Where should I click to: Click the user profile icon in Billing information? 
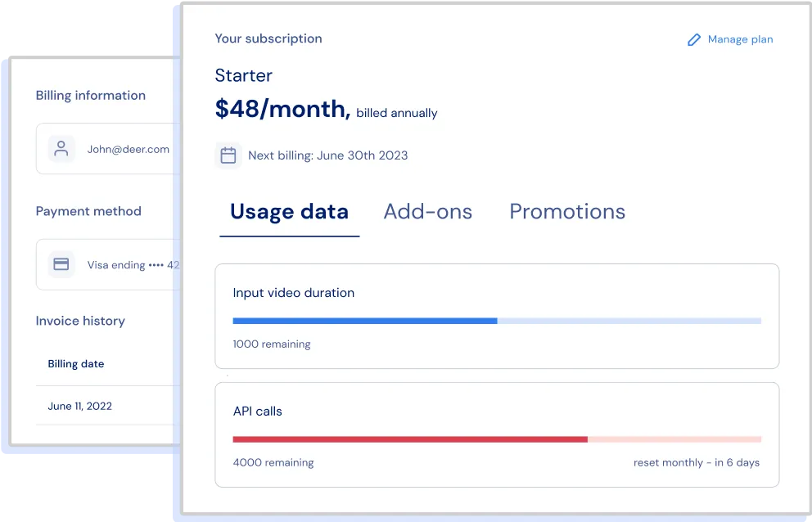(61, 149)
